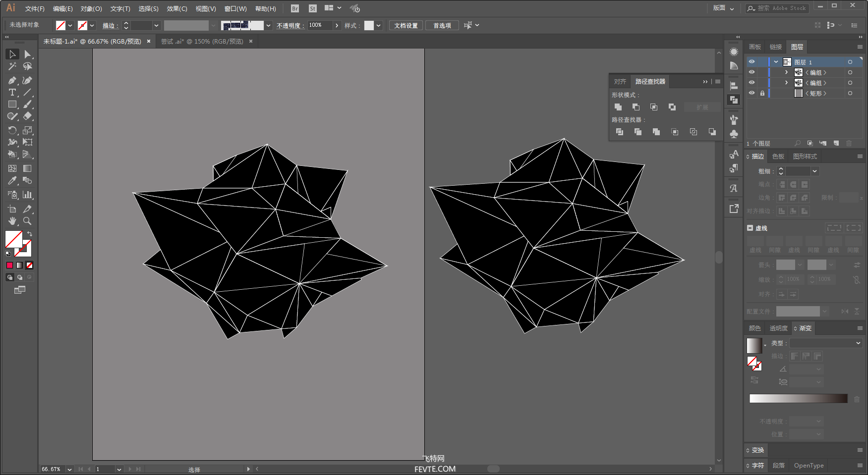Select the Magic Wand tool
This screenshot has height=475, width=868.
(x=12, y=66)
